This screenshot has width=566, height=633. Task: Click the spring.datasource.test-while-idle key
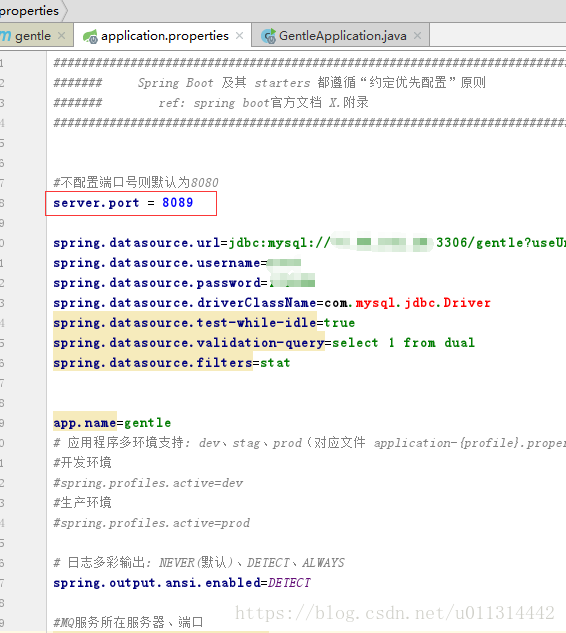point(185,323)
